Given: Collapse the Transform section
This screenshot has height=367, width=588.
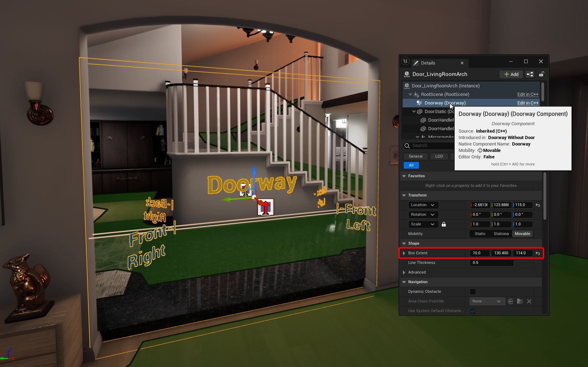Looking at the screenshot, I should 404,195.
